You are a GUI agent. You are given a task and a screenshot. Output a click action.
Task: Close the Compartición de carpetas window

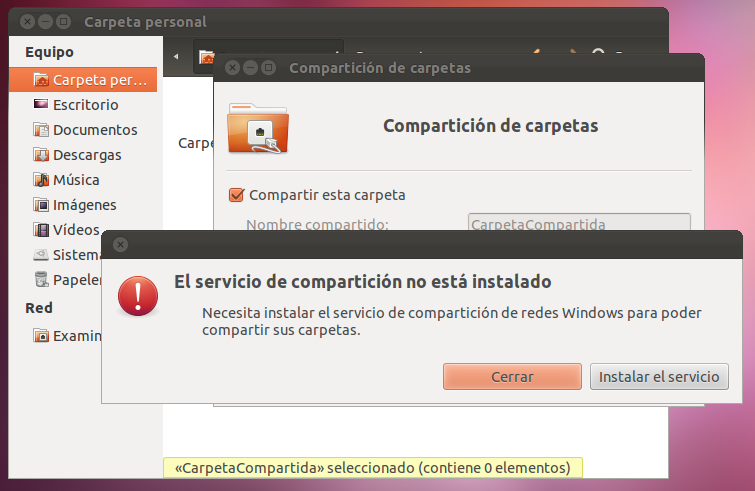coord(233,68)
